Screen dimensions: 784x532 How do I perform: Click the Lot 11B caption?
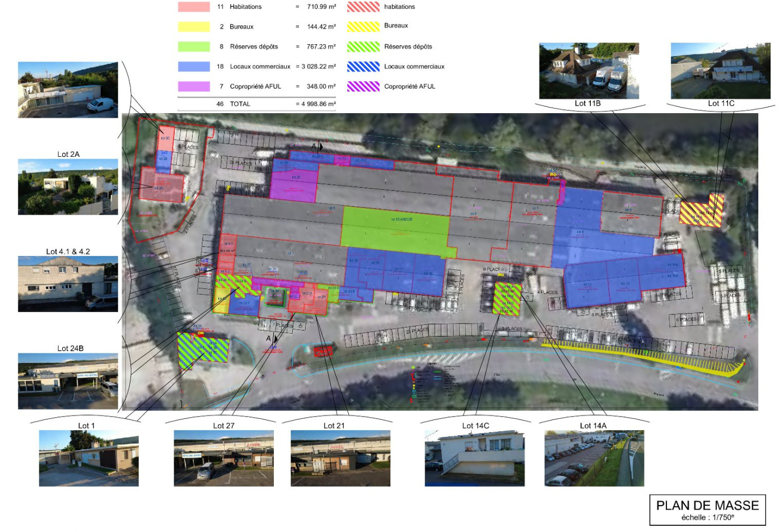(587, 103)
